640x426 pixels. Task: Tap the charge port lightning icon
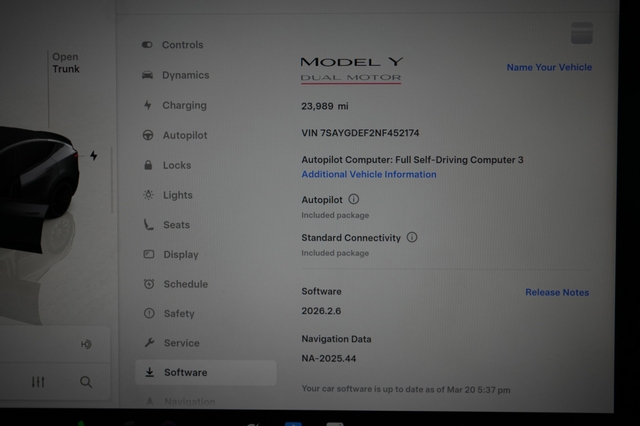pyautogui.click(x=94, y=155)
